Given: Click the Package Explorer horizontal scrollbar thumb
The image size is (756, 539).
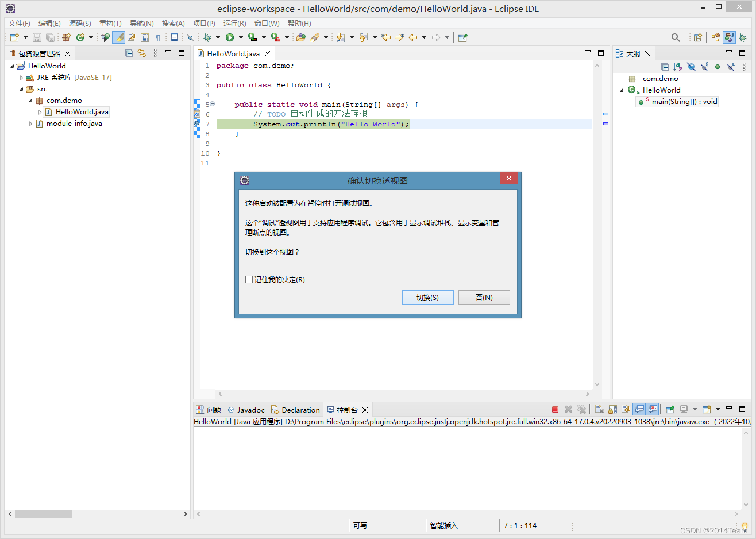Looking at the screenshot, I should (43, 514).
